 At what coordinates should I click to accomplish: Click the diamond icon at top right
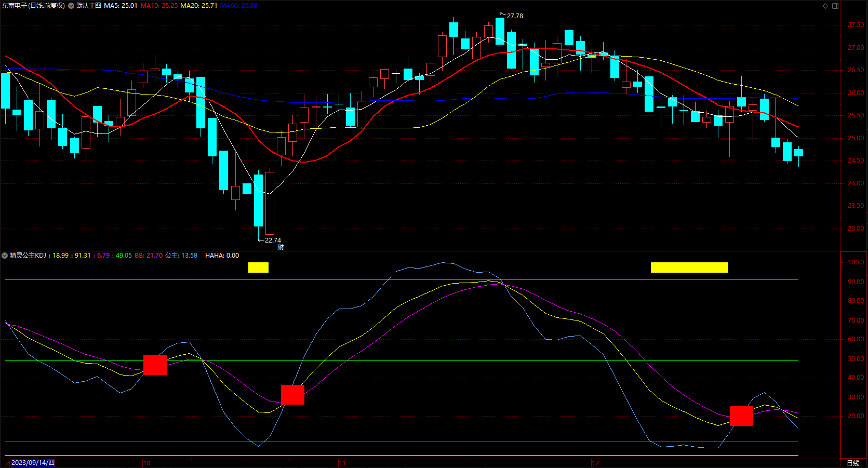826,6
